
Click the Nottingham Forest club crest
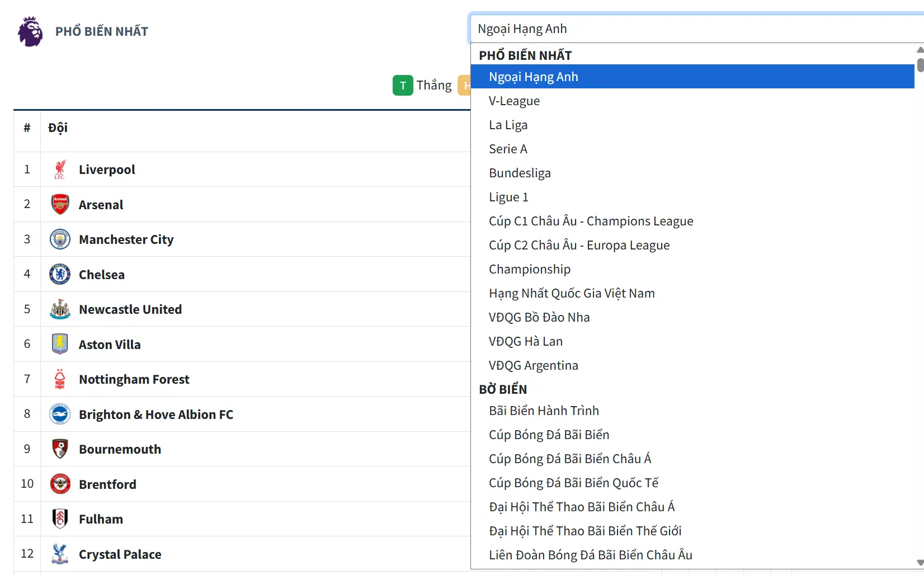(60, 379)
